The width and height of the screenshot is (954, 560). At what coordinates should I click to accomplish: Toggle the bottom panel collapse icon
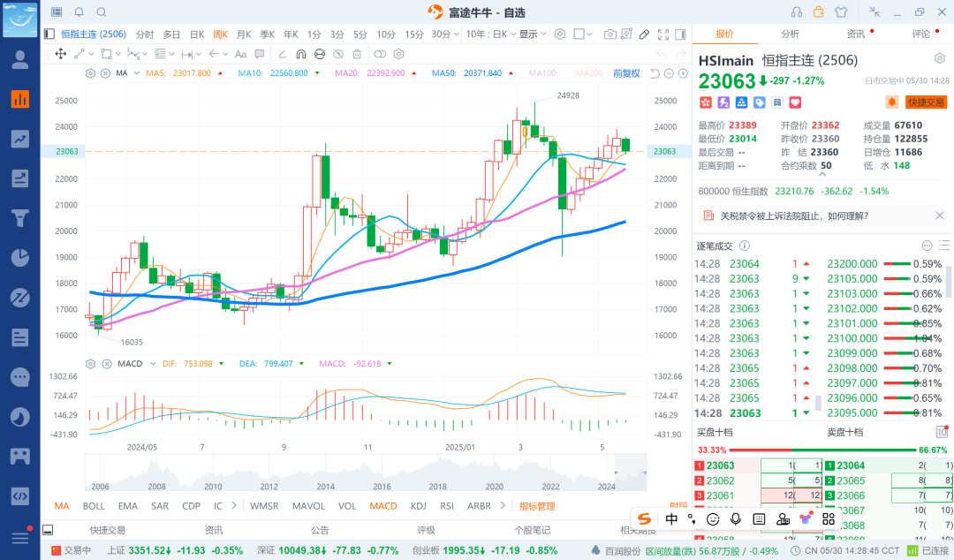pyautogui.click(x=48, y=530)
